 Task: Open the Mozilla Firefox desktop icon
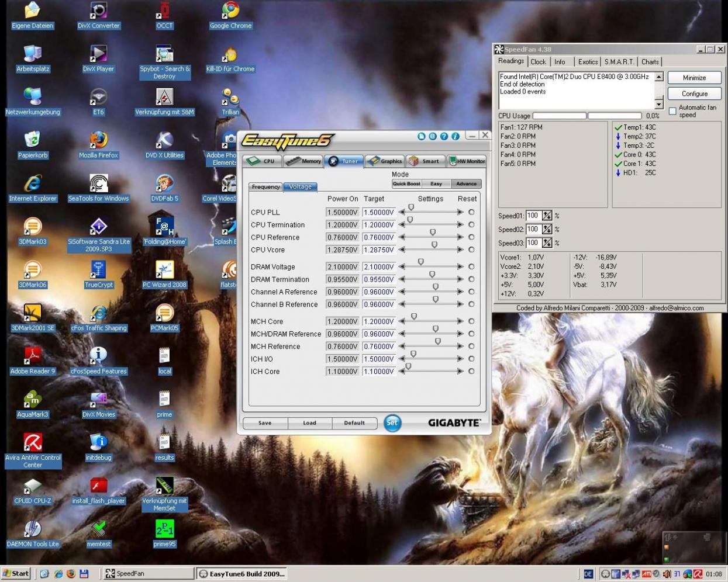pos(98,141)
